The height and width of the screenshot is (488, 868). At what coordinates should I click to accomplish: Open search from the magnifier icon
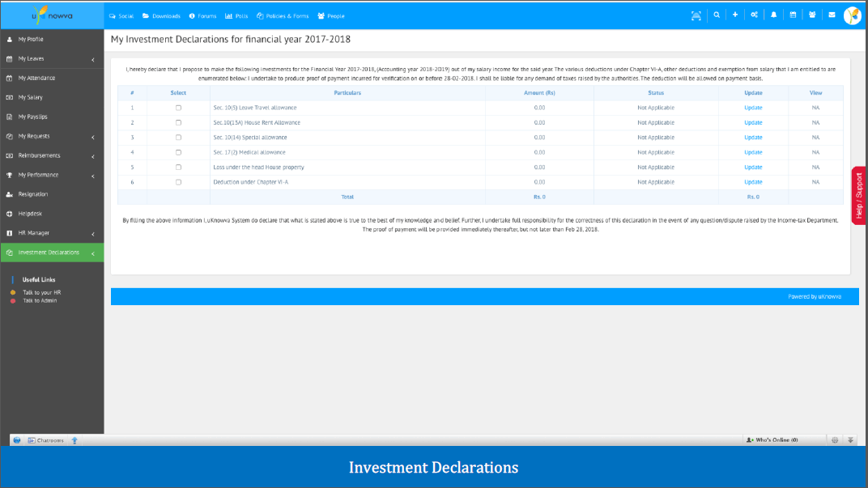pos(717,15)
